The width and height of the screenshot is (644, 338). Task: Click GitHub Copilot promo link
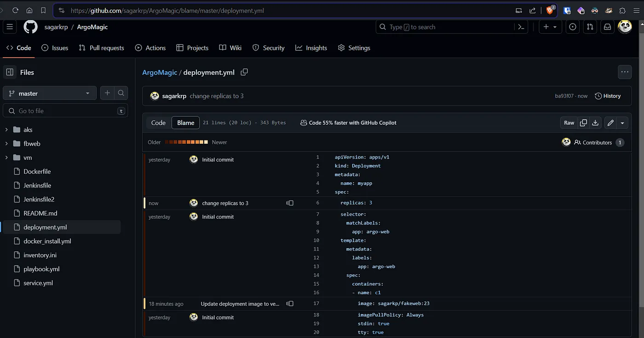click(348, 123)
